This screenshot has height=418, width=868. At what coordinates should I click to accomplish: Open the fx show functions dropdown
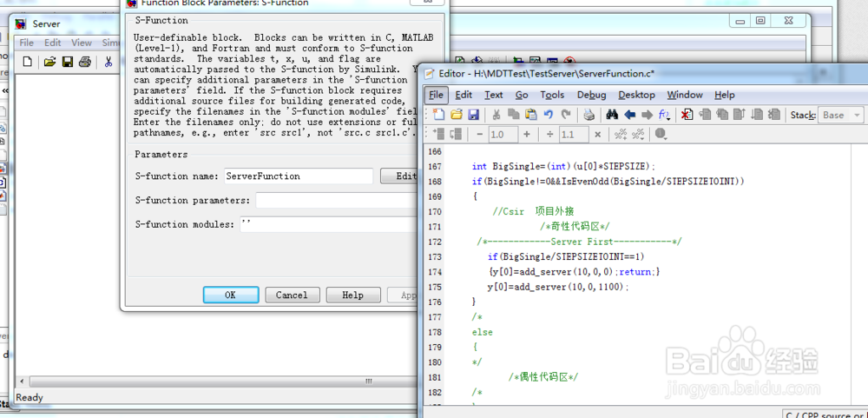(665, 115)
